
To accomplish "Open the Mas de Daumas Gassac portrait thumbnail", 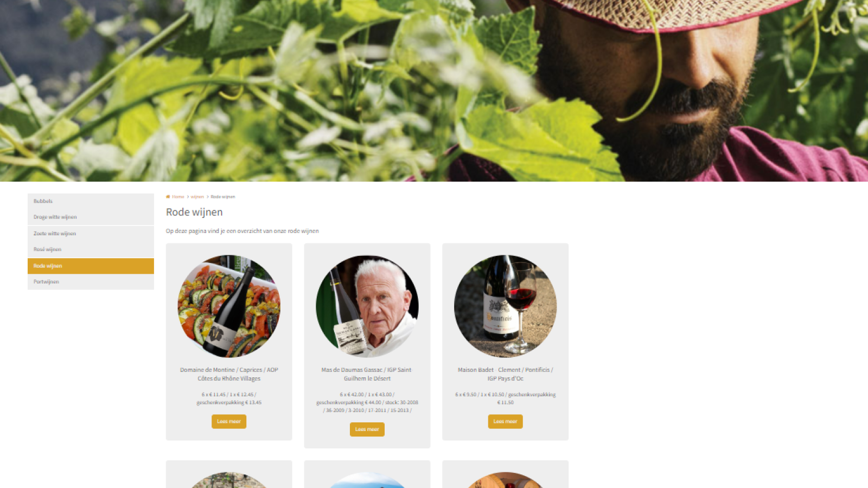I will click(x=367, y=306).
